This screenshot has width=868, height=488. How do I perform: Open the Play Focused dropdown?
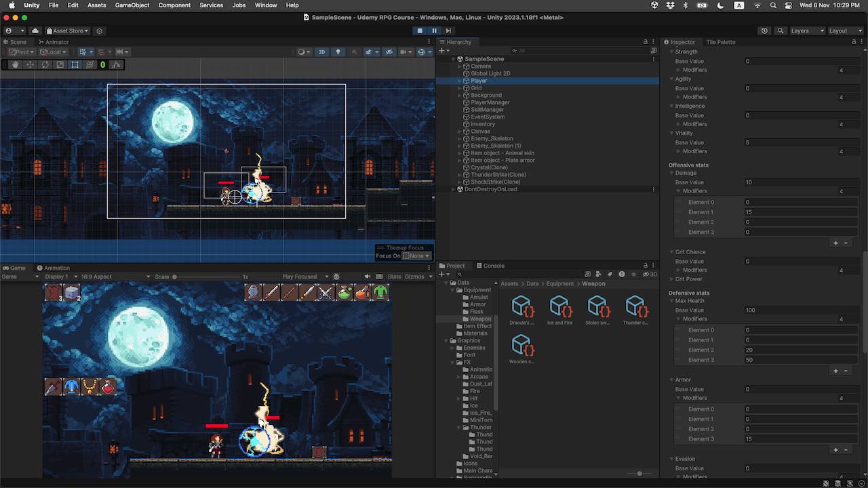pyautogui.click(x=304, y=277)
